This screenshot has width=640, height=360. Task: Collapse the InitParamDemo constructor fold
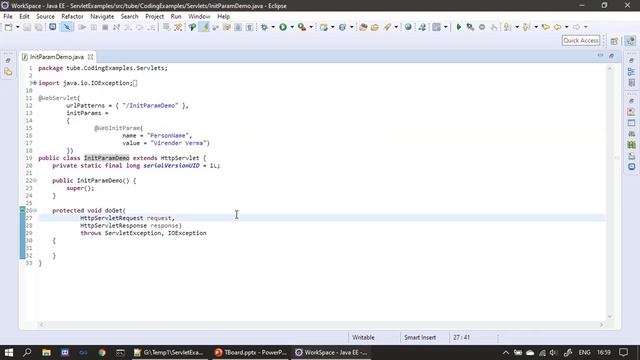[x=35, y=180]
